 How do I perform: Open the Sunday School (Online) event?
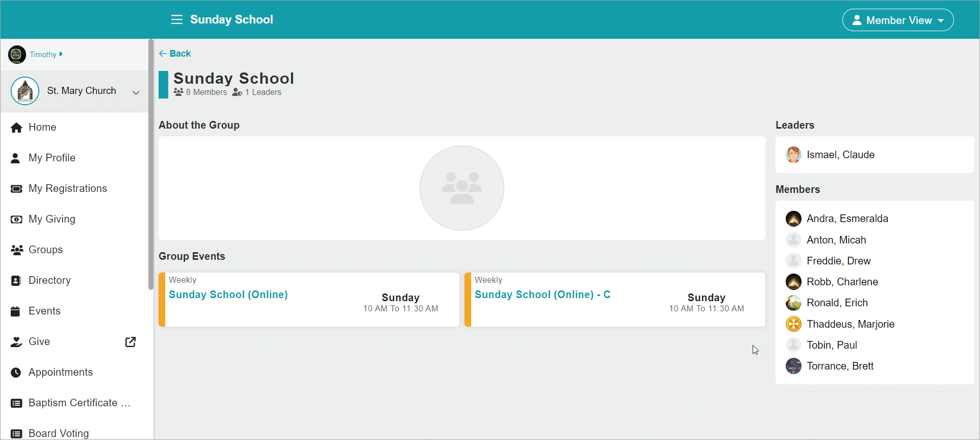[228, 295]
